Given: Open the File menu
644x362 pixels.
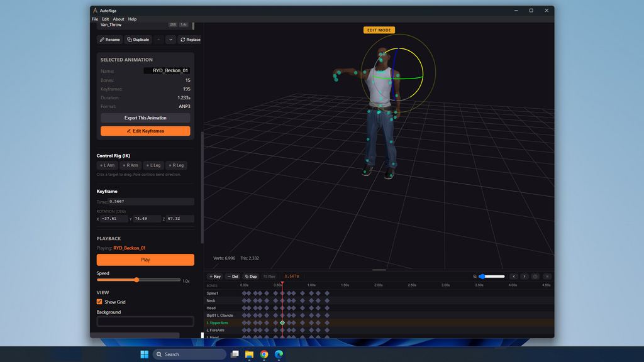Looking at the screenshot, I should coord(95,19).
